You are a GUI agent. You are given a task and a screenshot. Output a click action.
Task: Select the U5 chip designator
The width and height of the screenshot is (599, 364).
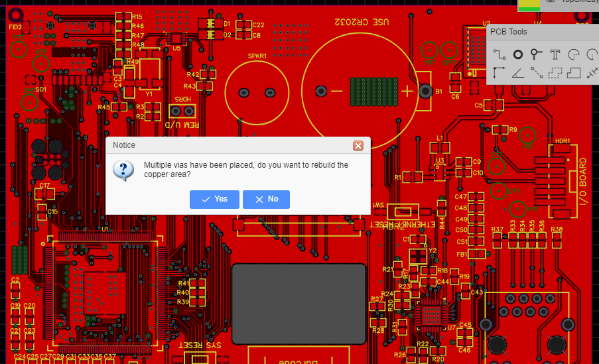[176, 48]
